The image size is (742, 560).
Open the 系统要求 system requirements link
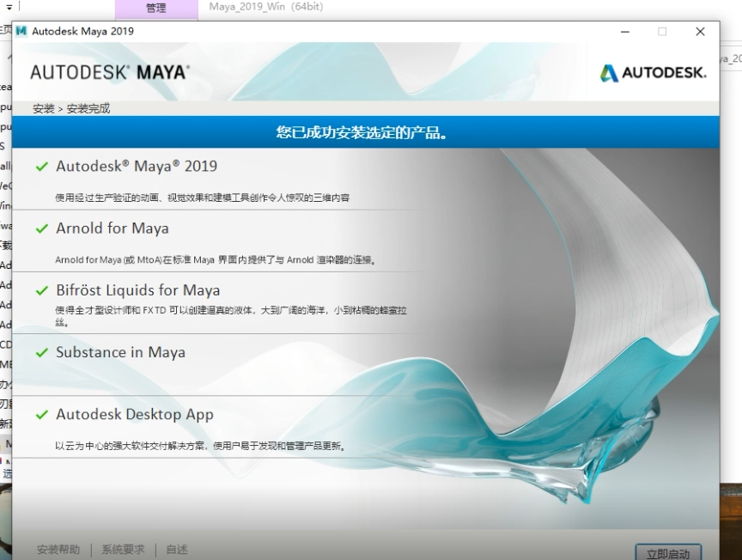[123, 550]
